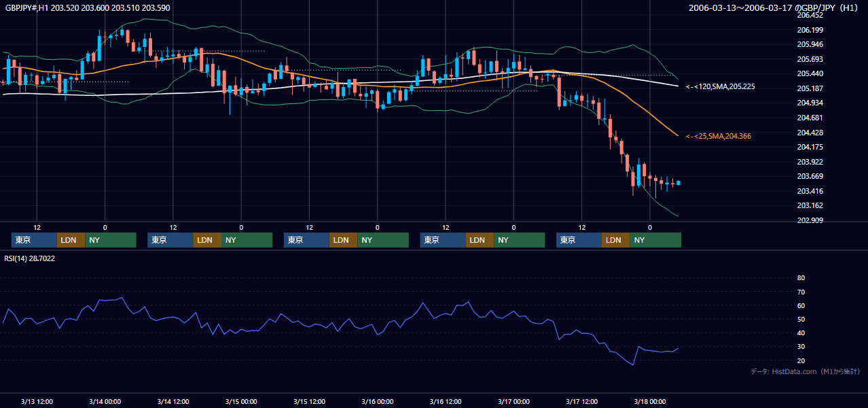This screenshot has height=408, width=868.
Task: Click the 2006-03-13~2006-03-17 GBP/JPY (H1) title
Action: 775,8
